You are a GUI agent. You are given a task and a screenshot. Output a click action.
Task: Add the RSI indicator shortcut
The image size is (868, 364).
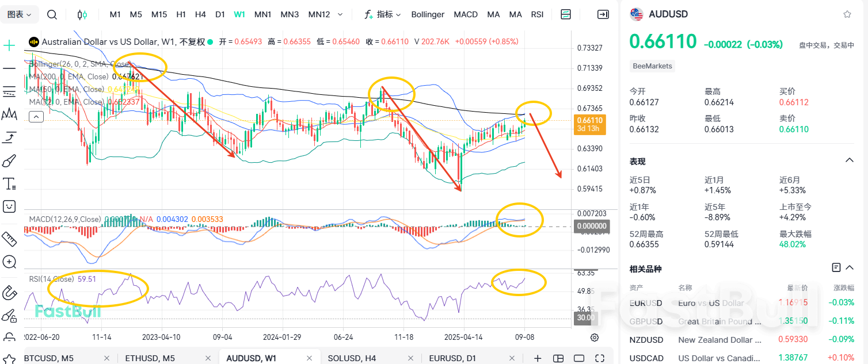click(x=537, y=14)
